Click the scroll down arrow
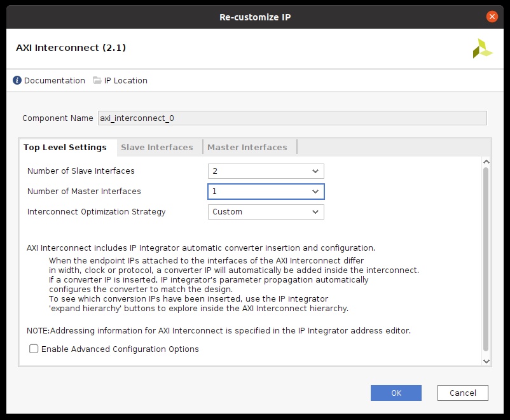The height and width of the screenshot is (420, 510). click(486, 361)
